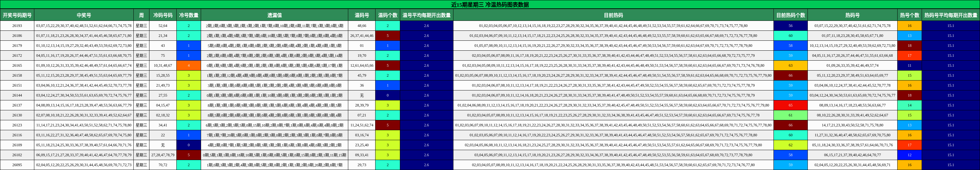
Task: Click period number 26130
Action: [17, 115]
